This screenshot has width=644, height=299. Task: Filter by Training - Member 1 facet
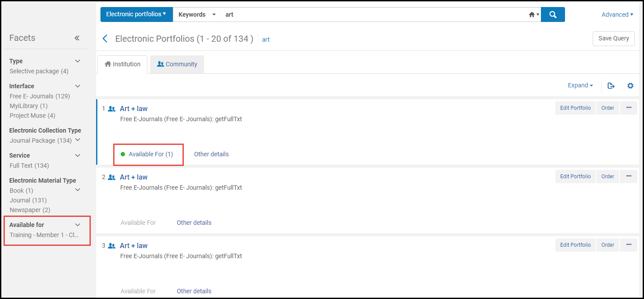(x=44, y=235)
